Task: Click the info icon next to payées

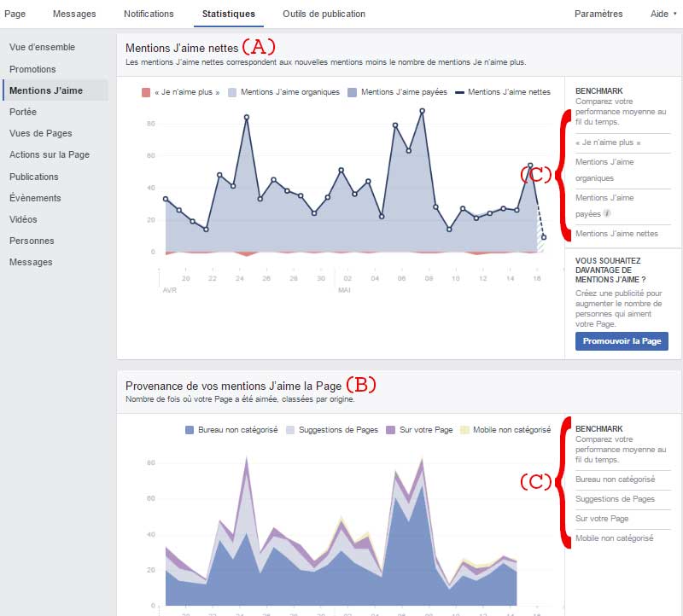Action: (607, 213)
